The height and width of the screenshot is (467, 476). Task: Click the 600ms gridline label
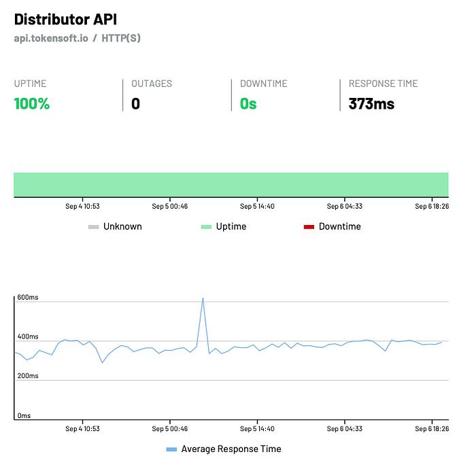click(x=28, y=298)
